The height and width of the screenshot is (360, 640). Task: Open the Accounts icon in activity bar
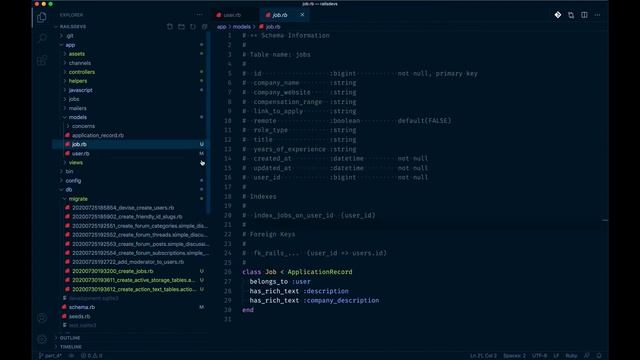[42, 318]
